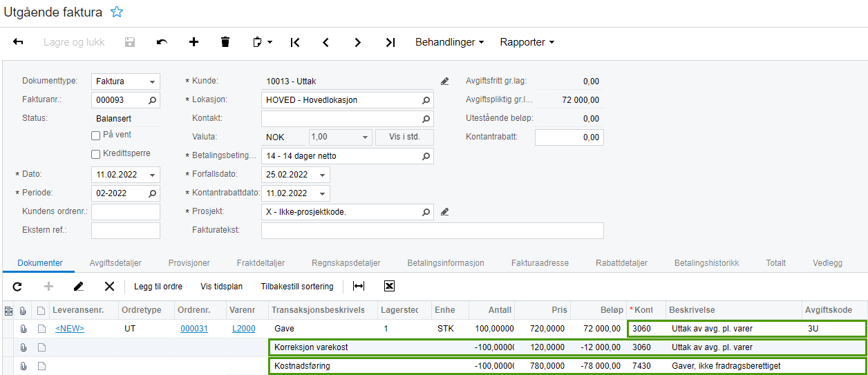This screenshot has height=375, width=868.
Task: Click the undo icon in toolbar
Action: pyautogui.click(x=162, y=42)
